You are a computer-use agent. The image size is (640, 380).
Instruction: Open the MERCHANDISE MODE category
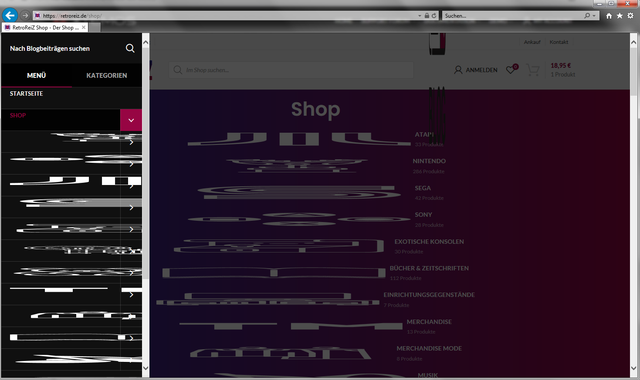[x=429, y=348]
